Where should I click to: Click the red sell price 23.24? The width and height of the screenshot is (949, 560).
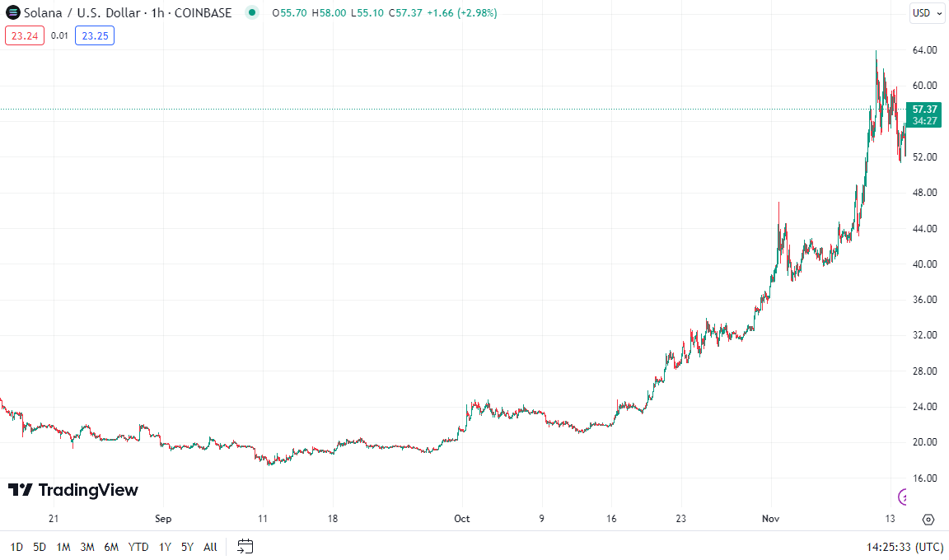pos(25,35)
